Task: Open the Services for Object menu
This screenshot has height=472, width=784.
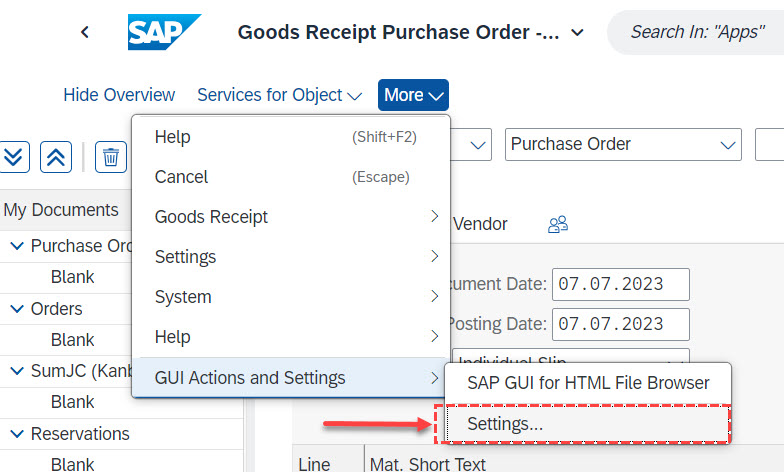Action: [279, 95]
